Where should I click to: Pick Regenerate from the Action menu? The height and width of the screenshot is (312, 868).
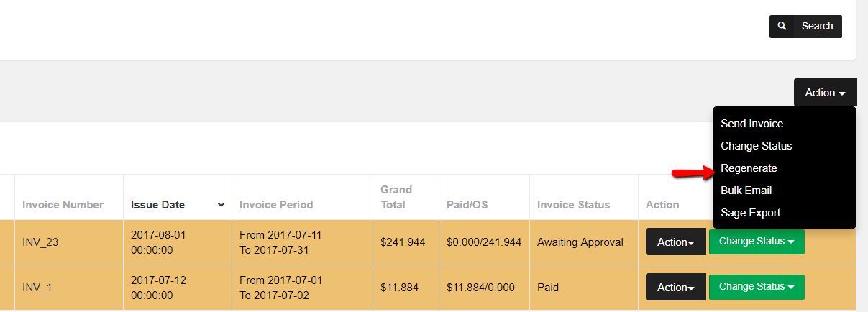pyautogui.click(x=749, y=168)
